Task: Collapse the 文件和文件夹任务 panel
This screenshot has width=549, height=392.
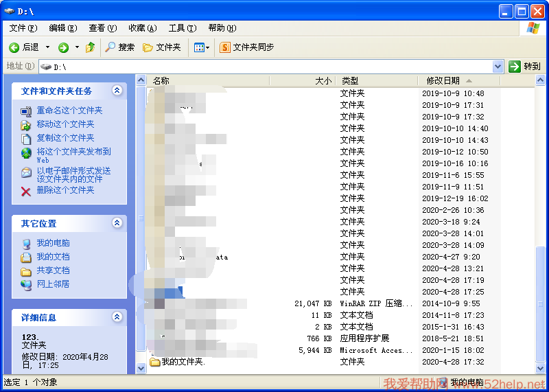Action: tap(117, 91)
